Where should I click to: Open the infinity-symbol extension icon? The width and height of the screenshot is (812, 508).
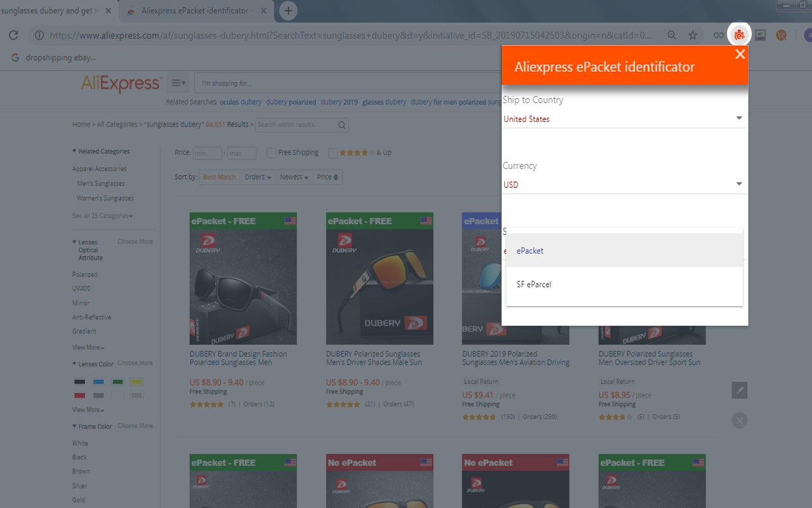(x=718, y=36)
